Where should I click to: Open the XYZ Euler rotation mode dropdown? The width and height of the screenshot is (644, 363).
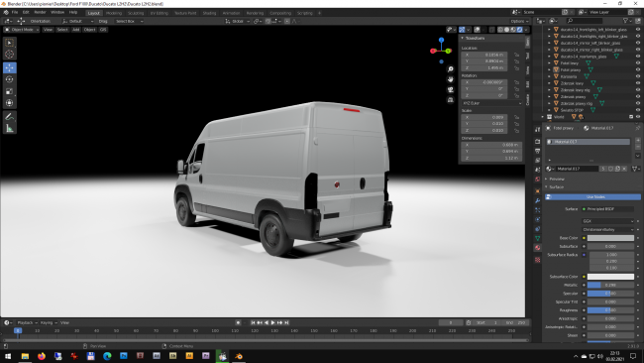[x=491, y=103]
